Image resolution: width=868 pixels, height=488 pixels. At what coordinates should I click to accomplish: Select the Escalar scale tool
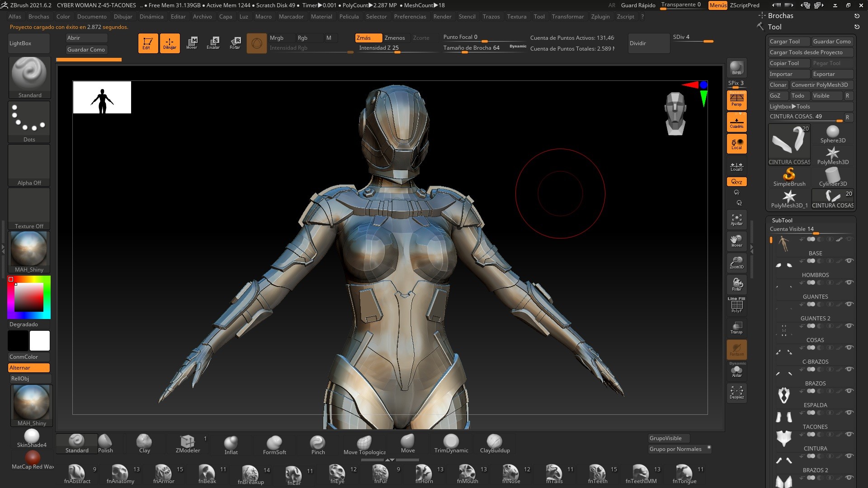pos(213,43)
